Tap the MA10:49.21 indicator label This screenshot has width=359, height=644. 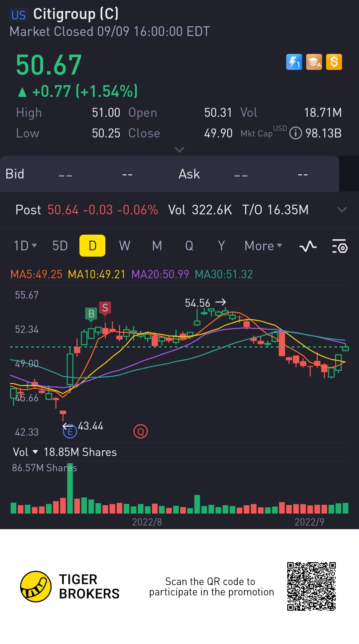(97, 274)
